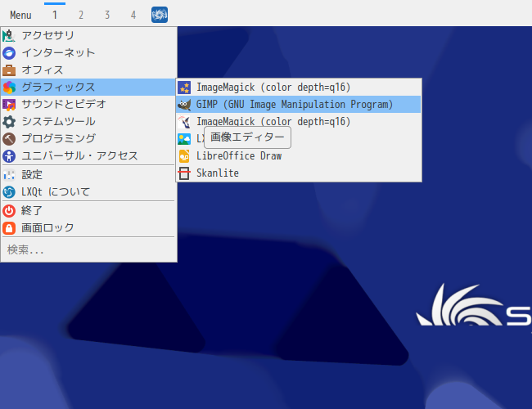Click the ユニバーサル・アクセス accessibility icon
The width and height of the screenshot is (532, 409).
coord(9,156)
